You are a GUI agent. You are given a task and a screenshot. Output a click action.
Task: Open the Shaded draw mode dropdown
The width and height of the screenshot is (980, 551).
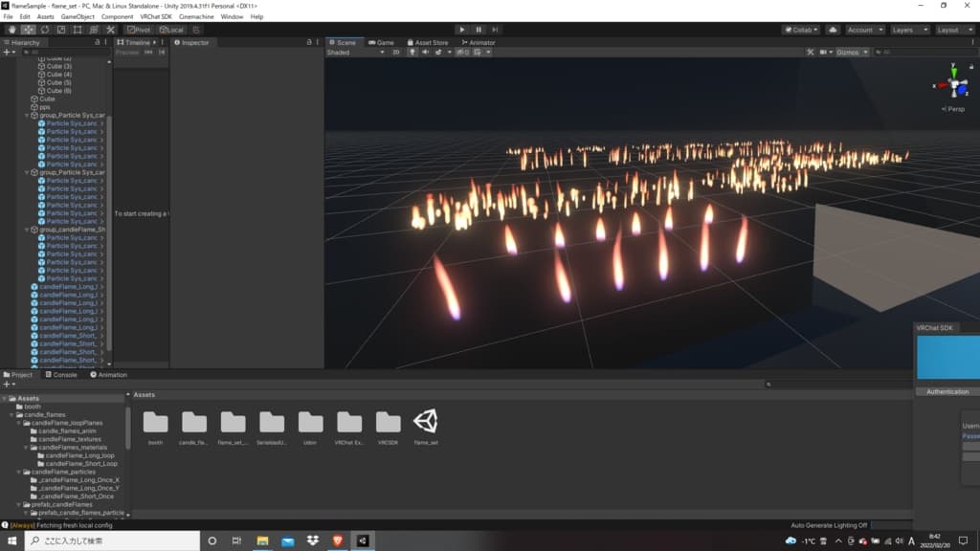tap(356, 53)
